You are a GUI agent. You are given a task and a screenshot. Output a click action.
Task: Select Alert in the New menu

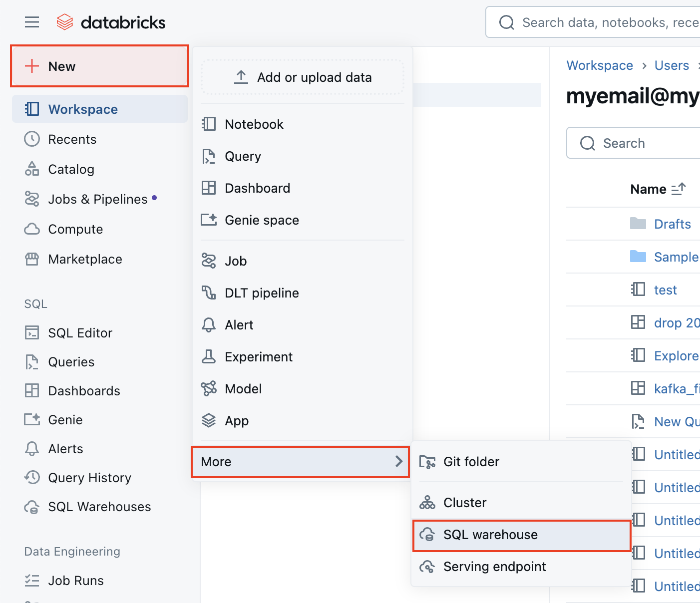coord(303,325)
